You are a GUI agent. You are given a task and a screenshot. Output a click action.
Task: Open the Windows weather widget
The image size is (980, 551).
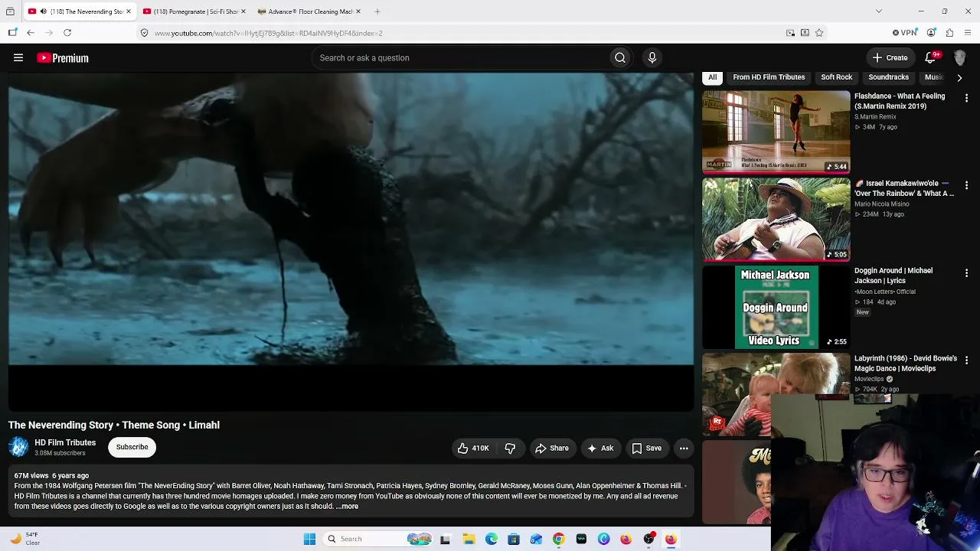point(24,539)
